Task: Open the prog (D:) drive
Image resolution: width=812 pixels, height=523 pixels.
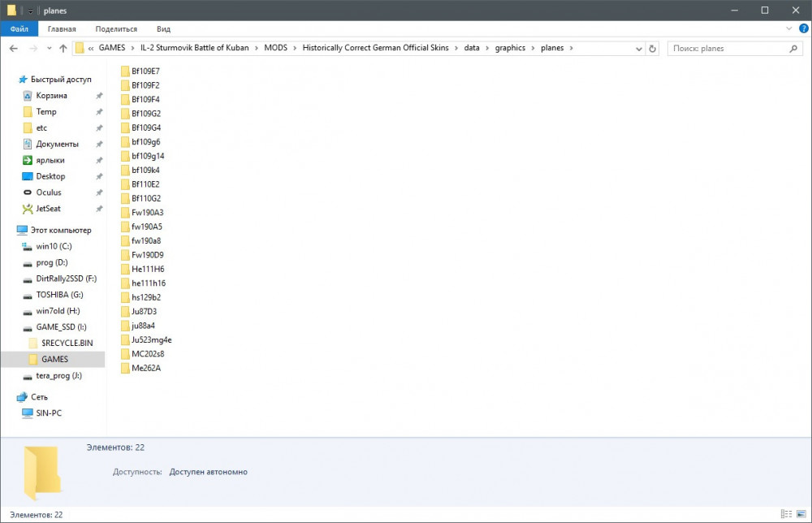Action: click(x=52, y=262)
